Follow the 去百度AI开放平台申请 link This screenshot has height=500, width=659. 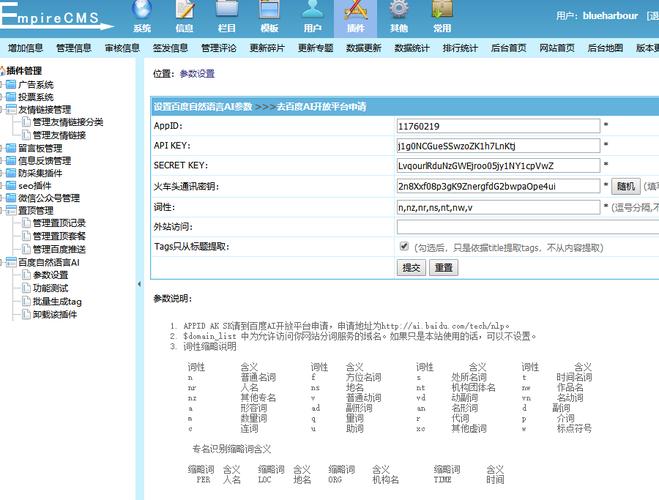(321, 107)
